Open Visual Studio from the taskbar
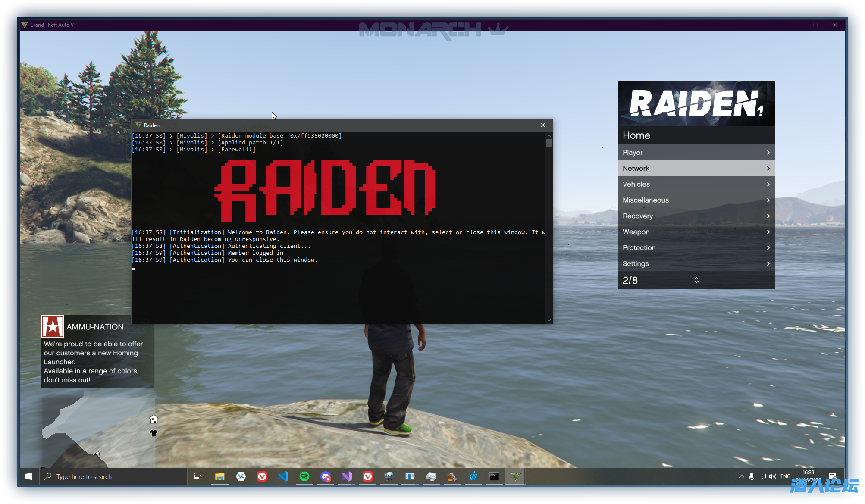 click(347, 476)
